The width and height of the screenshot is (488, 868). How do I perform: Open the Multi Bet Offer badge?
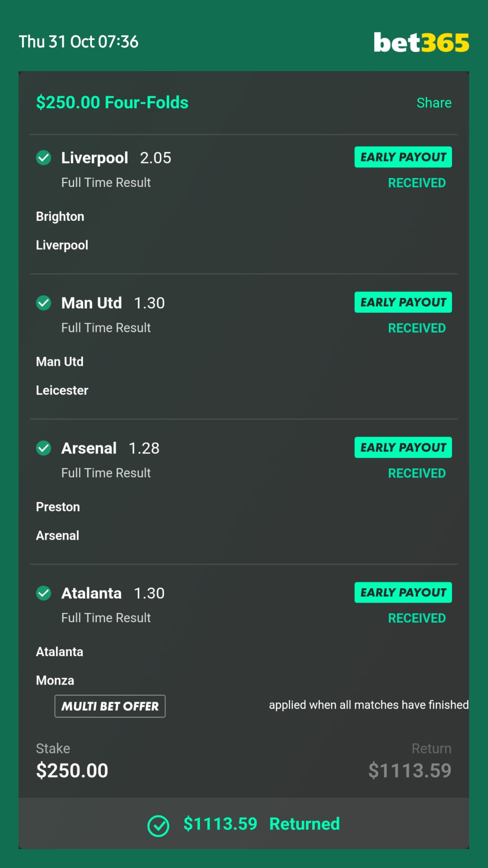[110, 706]
